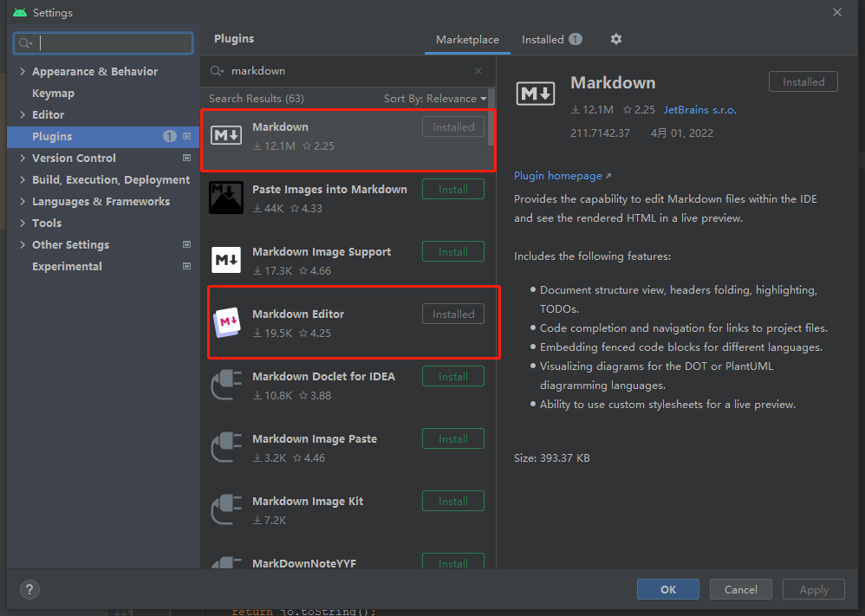Clear the markdown search query with the X

click(x=478, y=70)
